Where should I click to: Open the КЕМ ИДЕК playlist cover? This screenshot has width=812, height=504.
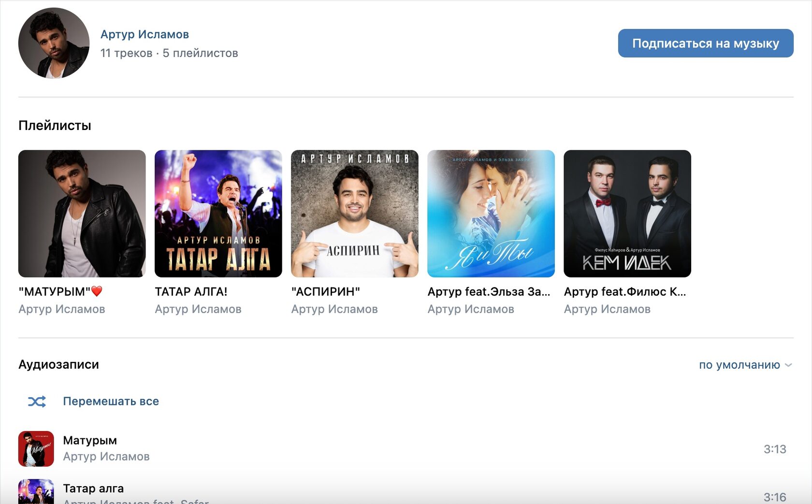[x=627, y=214]
